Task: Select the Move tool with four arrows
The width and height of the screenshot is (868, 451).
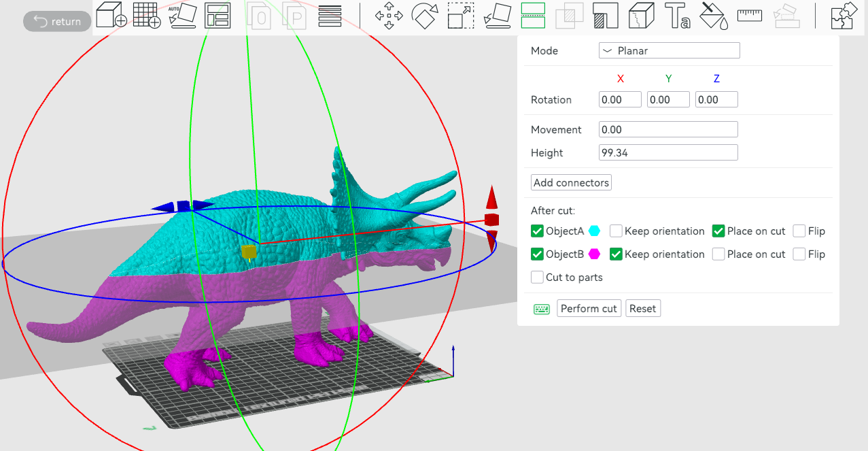Action: point(389,15)
